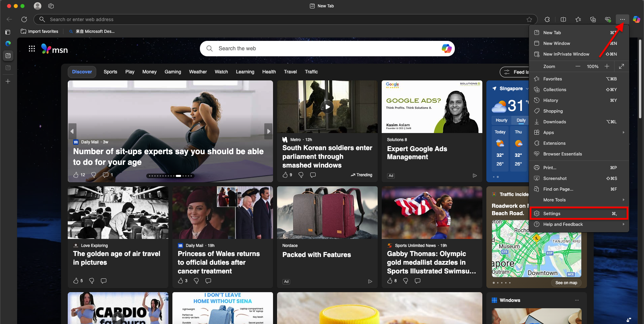The image size is (644, 324).
Task: Add new tab plus in vertical sidebar
Action: click(8, 81)
